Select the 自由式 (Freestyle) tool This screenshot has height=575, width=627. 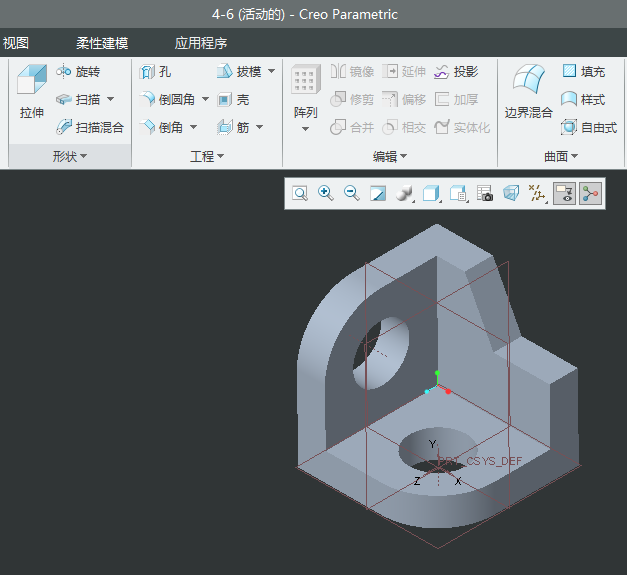(x=589, y=127)
